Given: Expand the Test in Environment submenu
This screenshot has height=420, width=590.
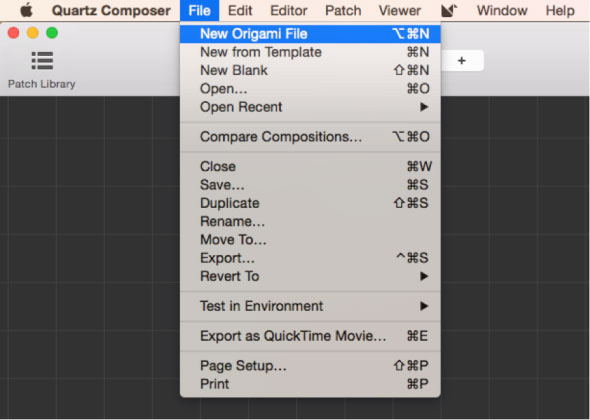Looking at the screenshot, I should [x=310, y=306].
